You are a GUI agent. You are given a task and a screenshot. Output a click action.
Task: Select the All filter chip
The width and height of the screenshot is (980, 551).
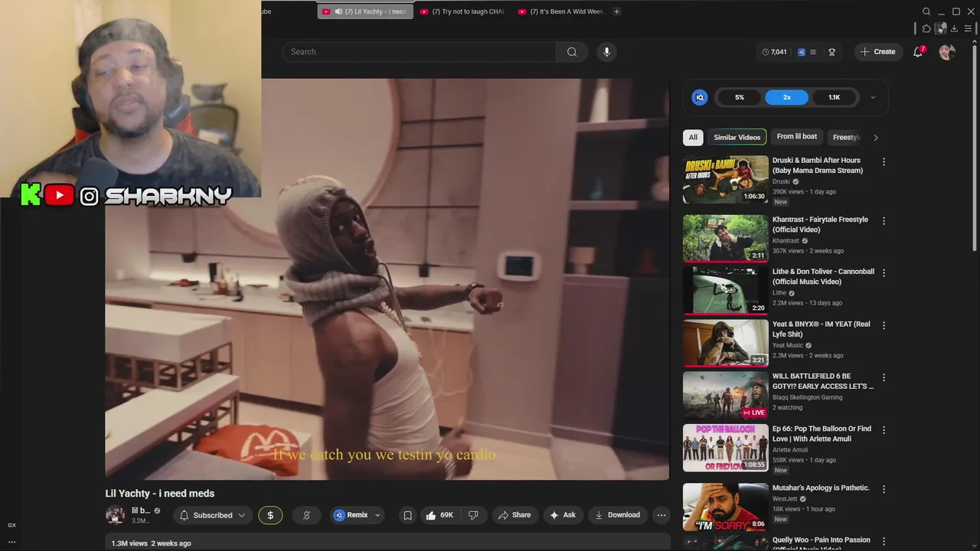click(693, 137)
